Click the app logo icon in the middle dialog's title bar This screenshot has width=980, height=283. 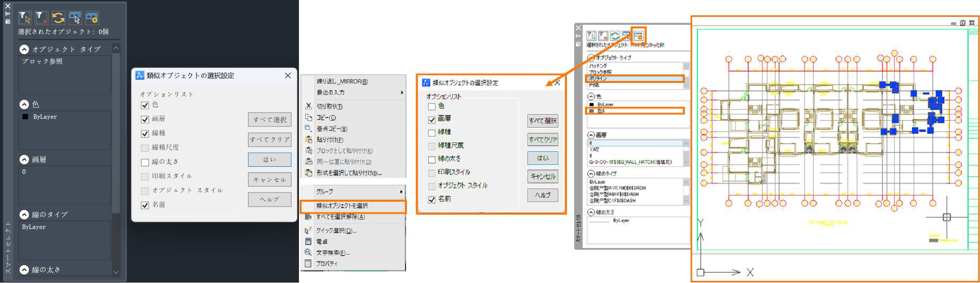click(426, 82)
